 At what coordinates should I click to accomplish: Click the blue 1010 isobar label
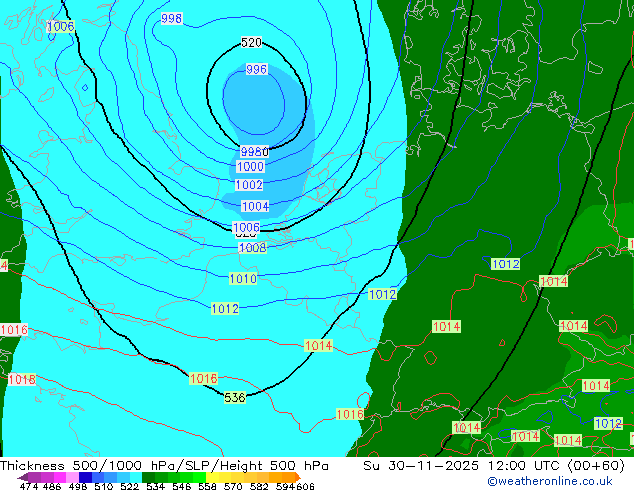coord(243,278)
